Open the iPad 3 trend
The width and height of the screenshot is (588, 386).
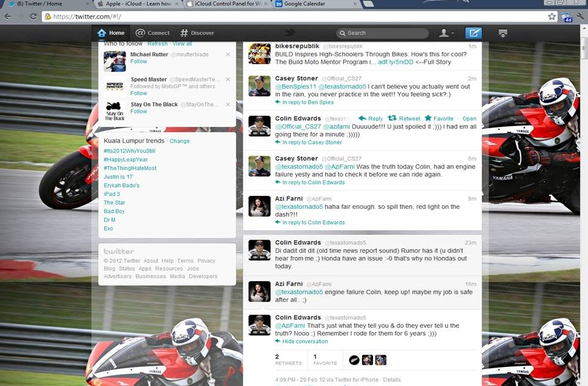pos(111,194)
